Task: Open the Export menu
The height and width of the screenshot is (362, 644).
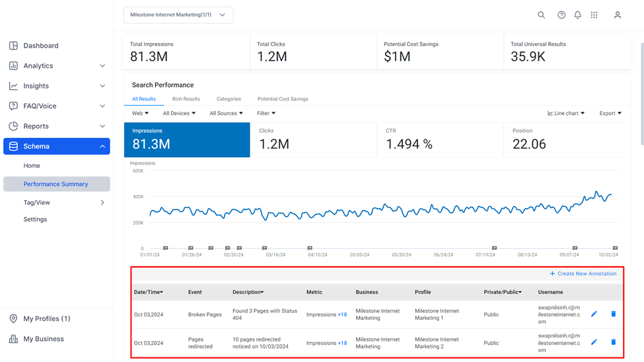Action: click(610, 113)
